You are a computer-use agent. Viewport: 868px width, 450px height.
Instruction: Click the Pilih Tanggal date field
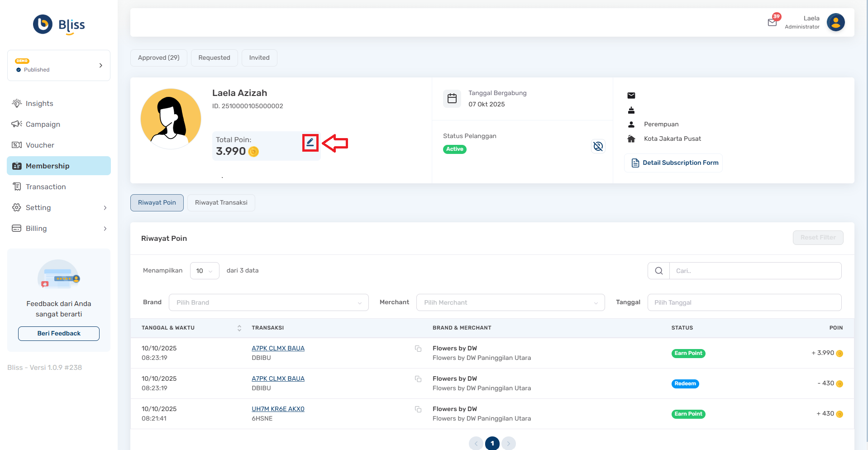click(744, 302)
